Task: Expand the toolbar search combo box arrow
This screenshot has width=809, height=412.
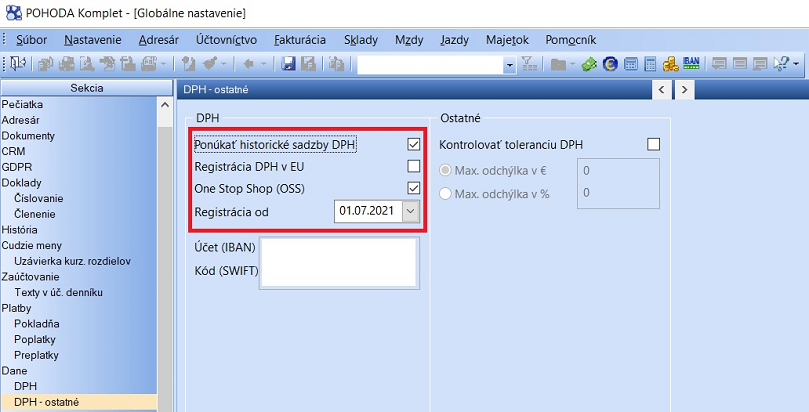Action: 509,64
